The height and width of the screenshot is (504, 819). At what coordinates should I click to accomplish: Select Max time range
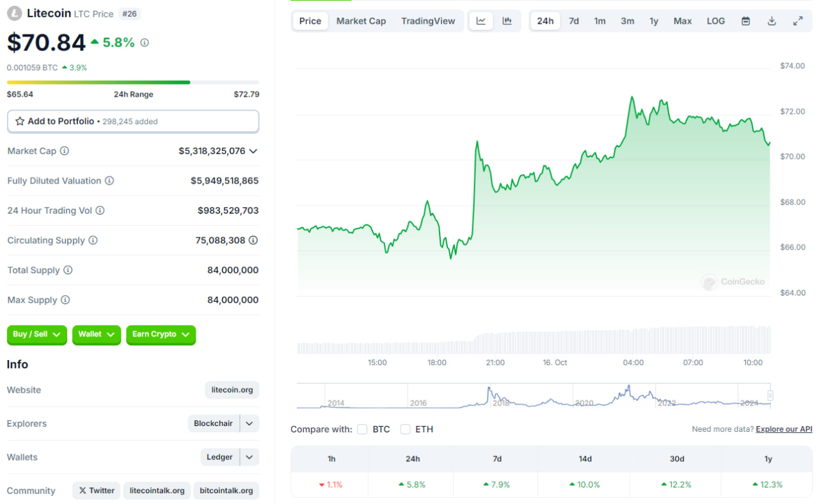(683, 21)
